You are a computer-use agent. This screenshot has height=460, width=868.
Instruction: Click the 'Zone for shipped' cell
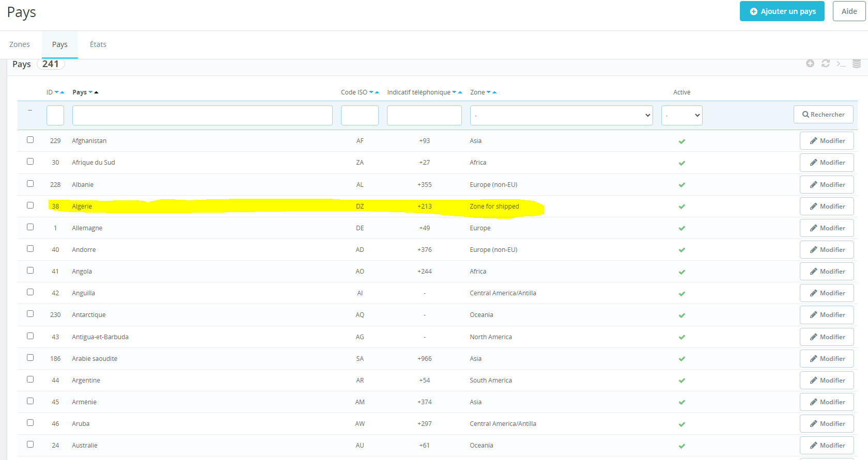[494, 207]
